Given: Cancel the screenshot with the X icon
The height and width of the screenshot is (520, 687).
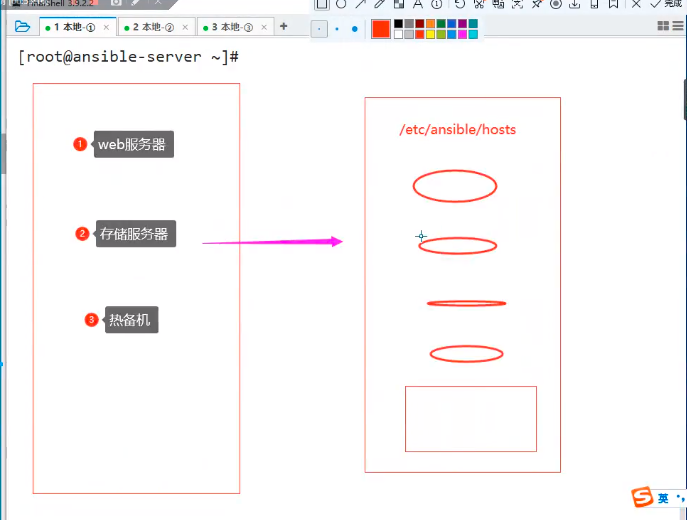Looking at the screenshot, I should 636,4.
